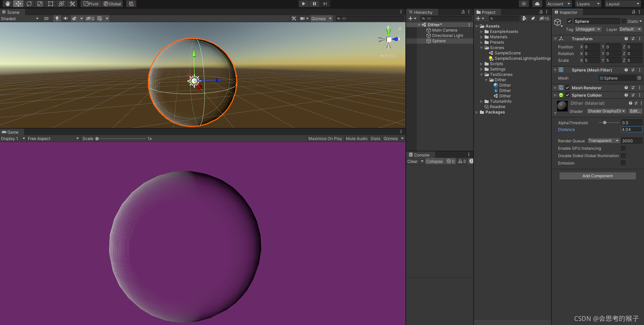Click the Add Component button
The image size is (644, 325).
click(x=597, y=176)
